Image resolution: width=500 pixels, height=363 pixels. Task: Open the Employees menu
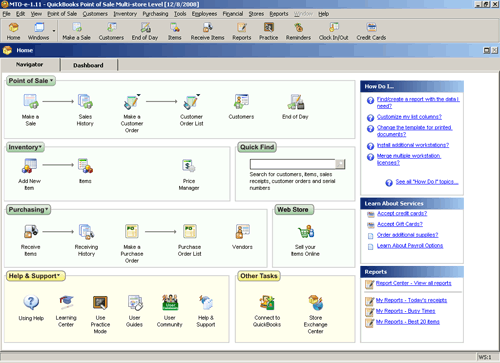(204, 14)
